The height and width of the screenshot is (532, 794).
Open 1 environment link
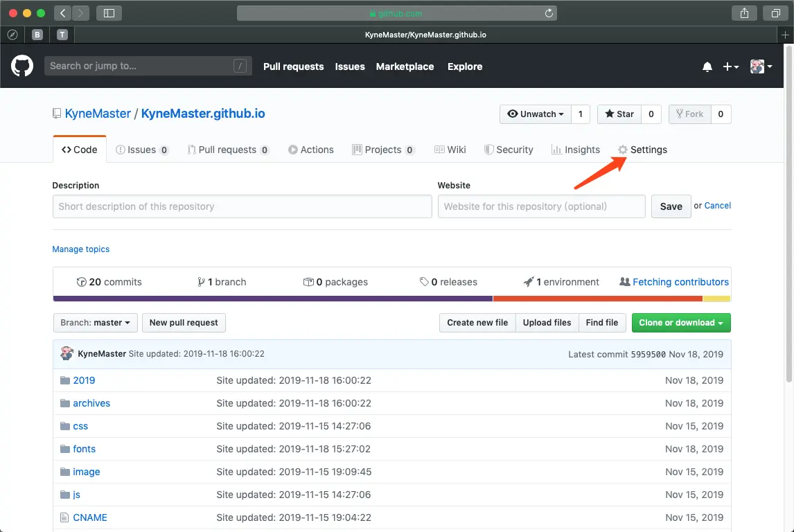point(561,282)
